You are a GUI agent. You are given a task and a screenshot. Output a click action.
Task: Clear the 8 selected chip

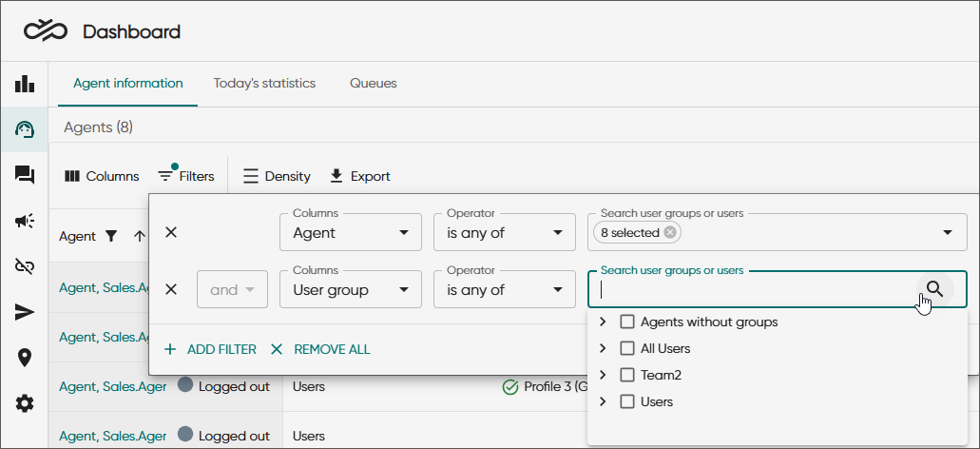(x=670, y=232)
